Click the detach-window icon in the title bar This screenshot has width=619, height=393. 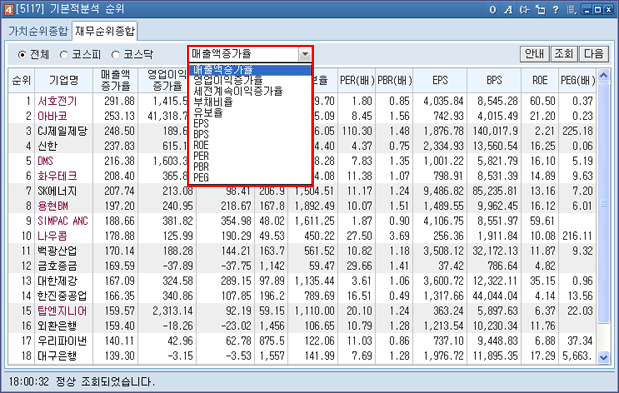(x=540, y=9)
